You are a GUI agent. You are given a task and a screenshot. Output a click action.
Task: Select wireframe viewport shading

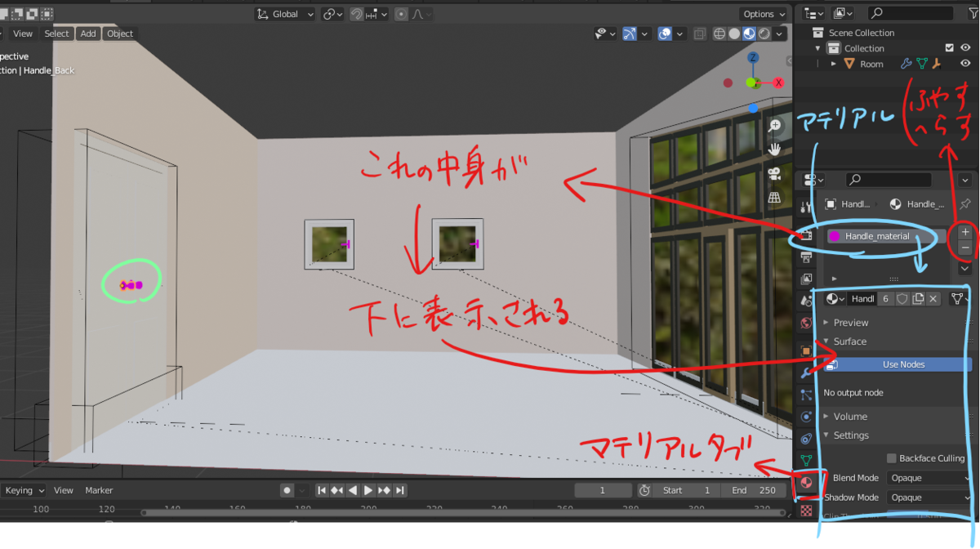click(x=719, y=33)
